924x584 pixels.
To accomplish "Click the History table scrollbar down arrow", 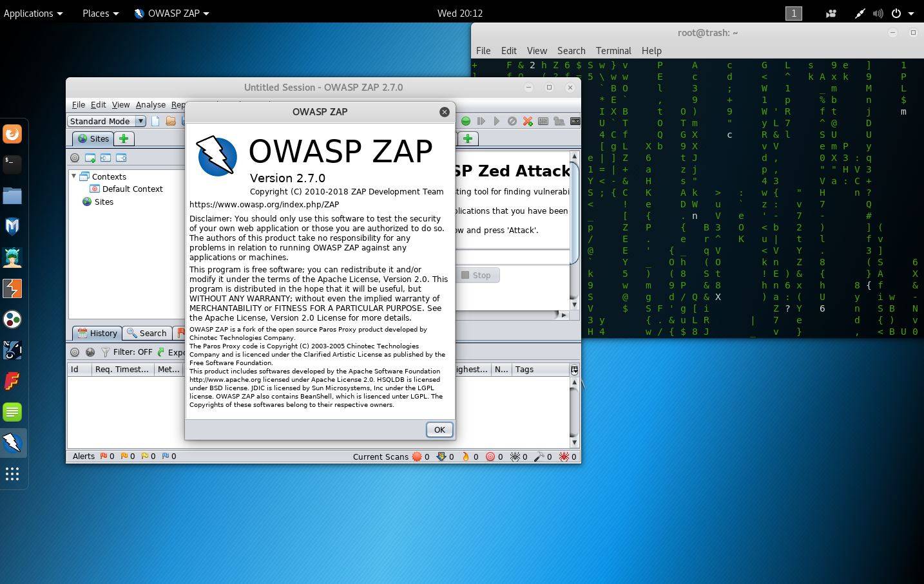I will pos(573,442).
